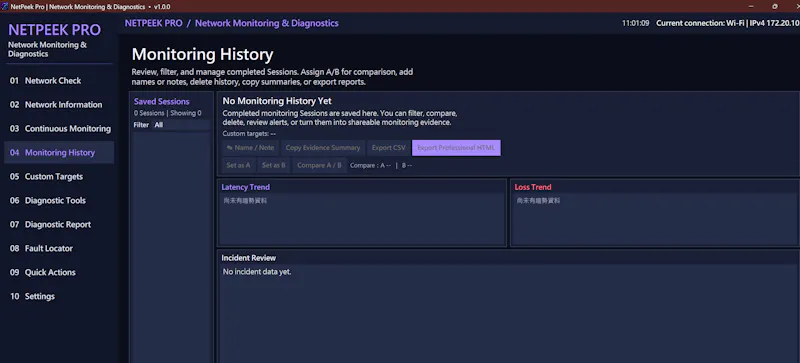Open 09 Quick Actions
The height and width of the screenshot is (363, 800).
click(59, 273)
